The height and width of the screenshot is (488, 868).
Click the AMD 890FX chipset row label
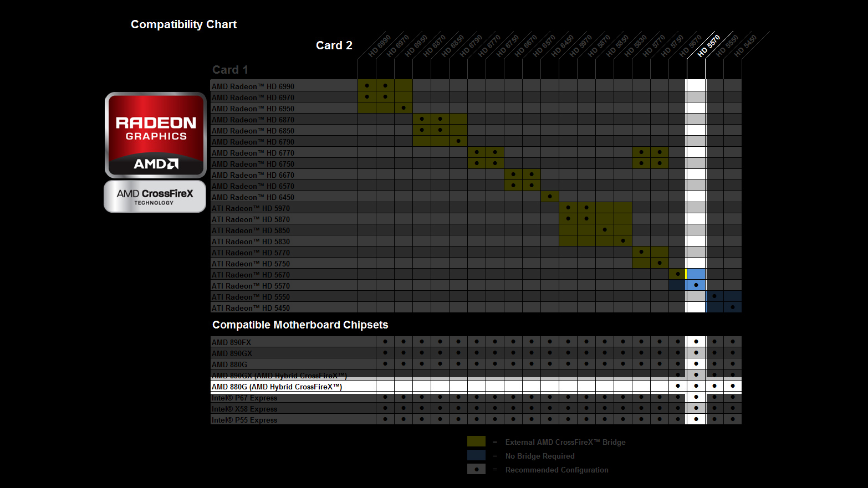231,342
